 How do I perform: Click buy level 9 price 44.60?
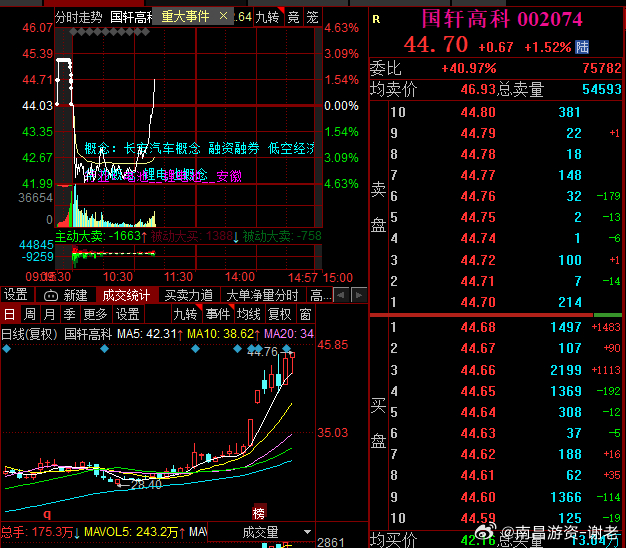pos(478,497)
